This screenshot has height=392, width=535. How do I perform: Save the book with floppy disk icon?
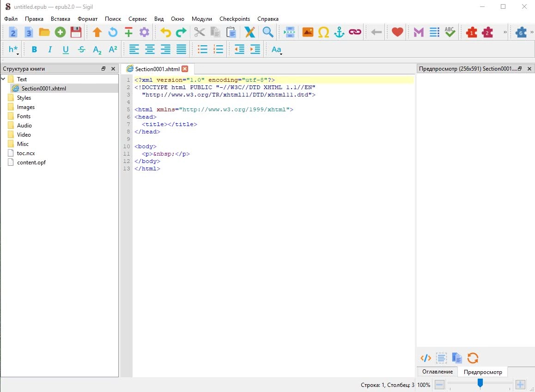pyautogui.click(x=76, y=32)
